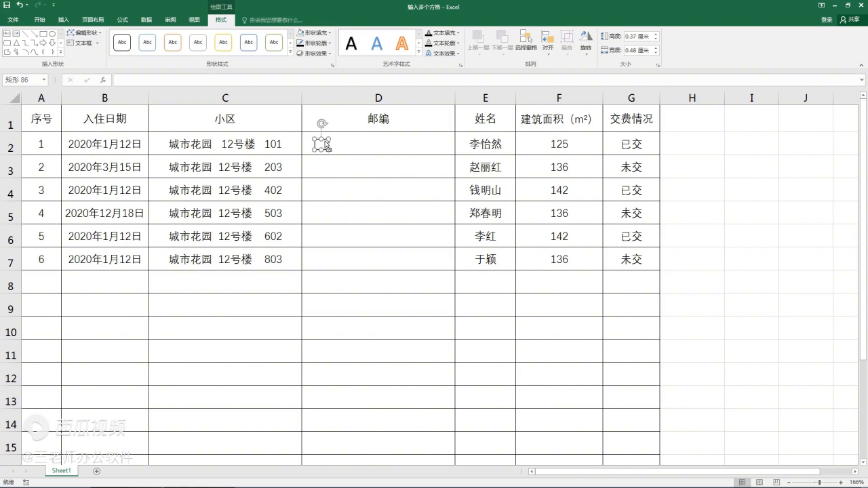Switch to 页面布局 page layout tab
Viewport: 868px width, 488px height.
click(93, 20)
